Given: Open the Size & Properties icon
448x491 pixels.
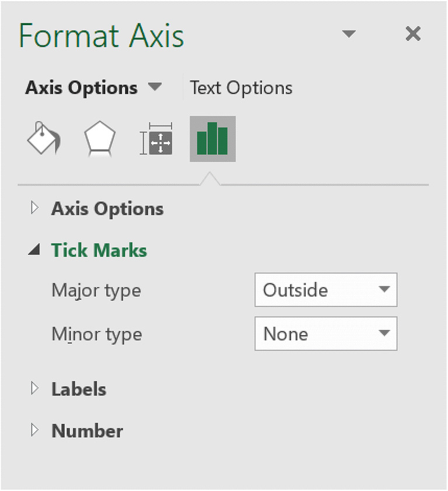Looking at the screenshot, I should point(156,140).
